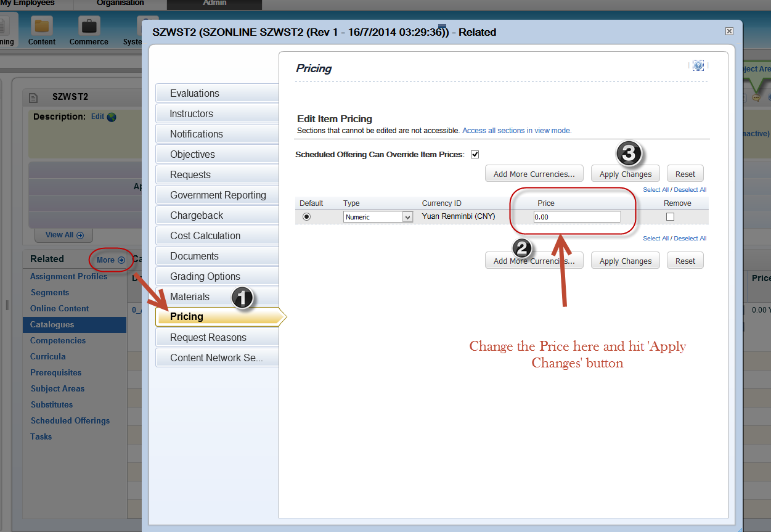
Task: Open the Grading Options tab
Action: (x=217, y=276)
